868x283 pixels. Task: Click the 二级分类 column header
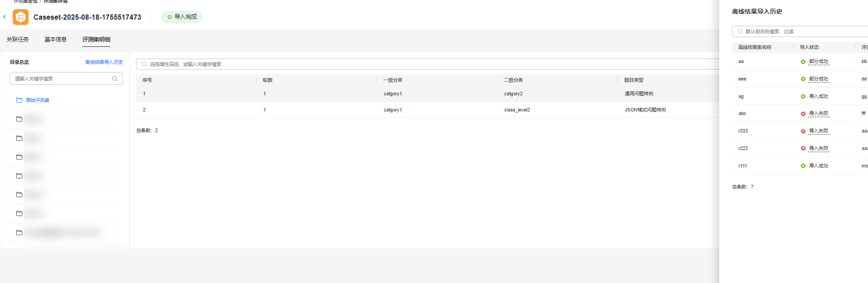[x=513, y=80]
